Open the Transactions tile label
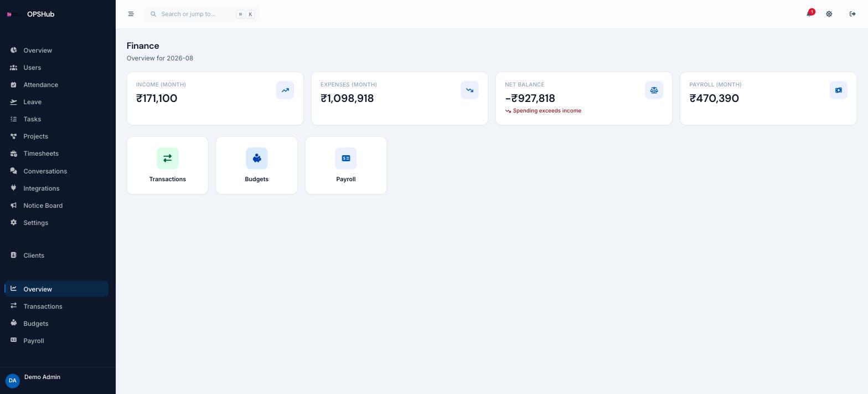Image resolution: width=868 pixels, height=394 pixels. [167, 179]
